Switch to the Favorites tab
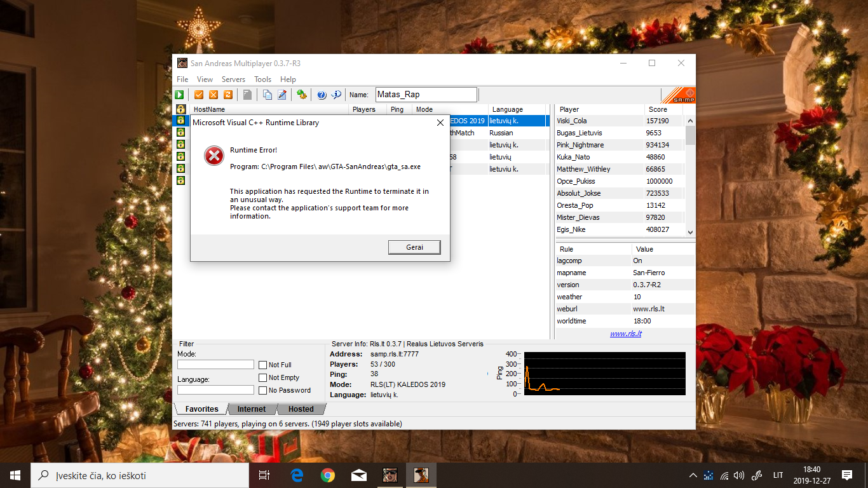868x488 pixels. [x=201, y=409]
